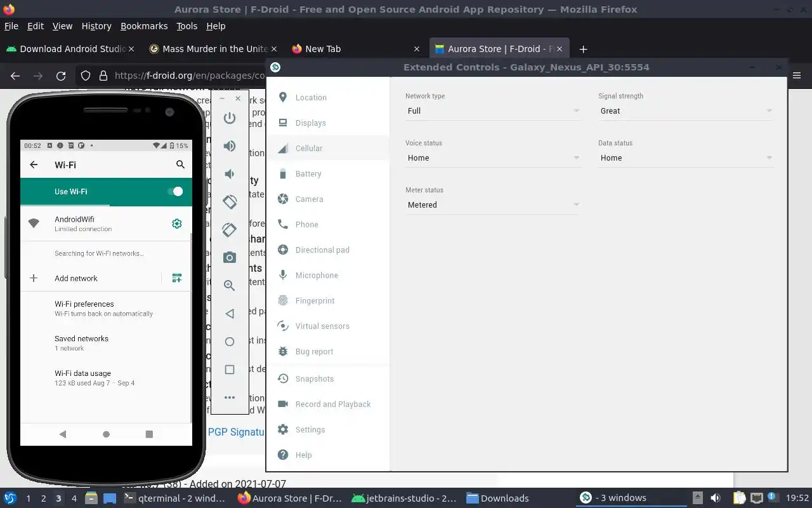Open the Firefox Tools menu
The width and height of the screenshot is (812, 508).
(x=187, y=26)
